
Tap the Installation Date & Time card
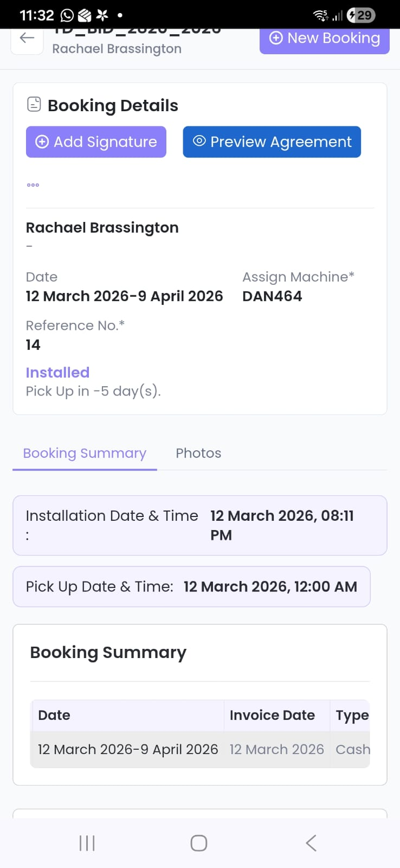coord(199,525)
